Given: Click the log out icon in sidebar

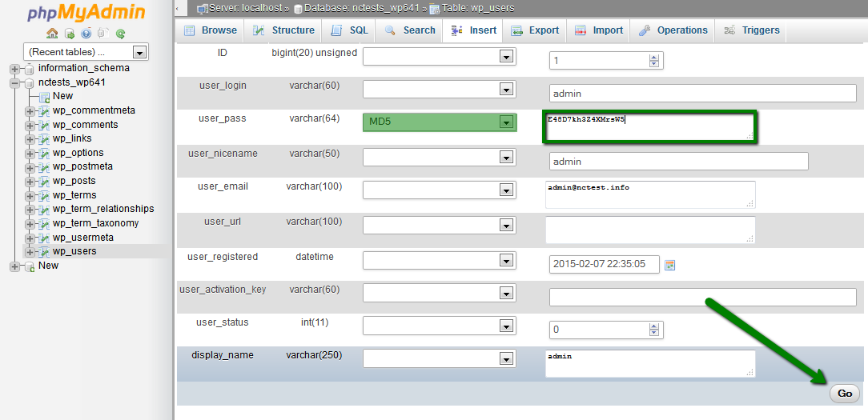Looking at the screenshot, I should point(69,34).
